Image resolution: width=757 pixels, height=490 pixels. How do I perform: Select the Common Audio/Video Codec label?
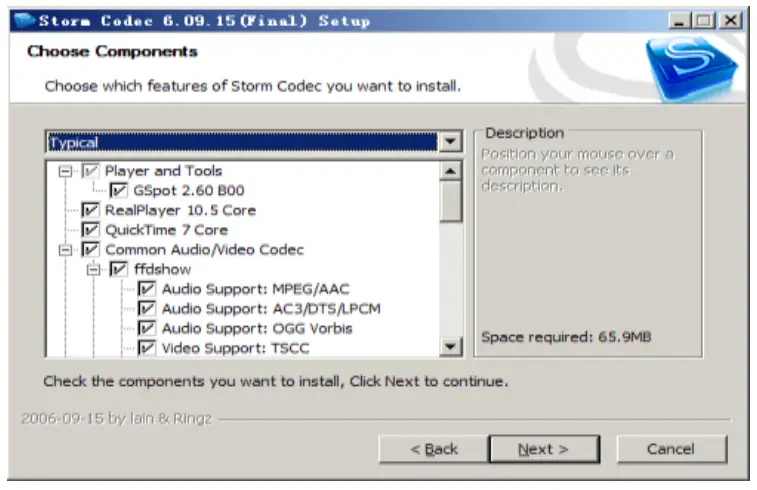point(205,250)
